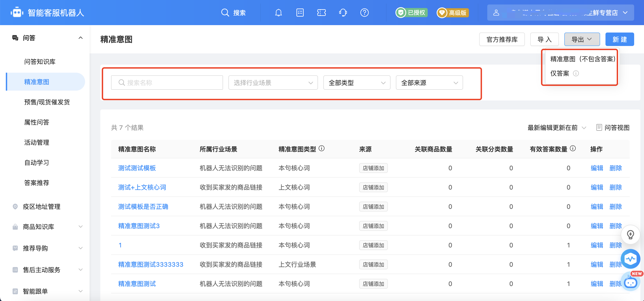This screenshot has height=301, width=644.
Task: Click 上文行业场景 type cell
Action: click(x=297, y=264)
